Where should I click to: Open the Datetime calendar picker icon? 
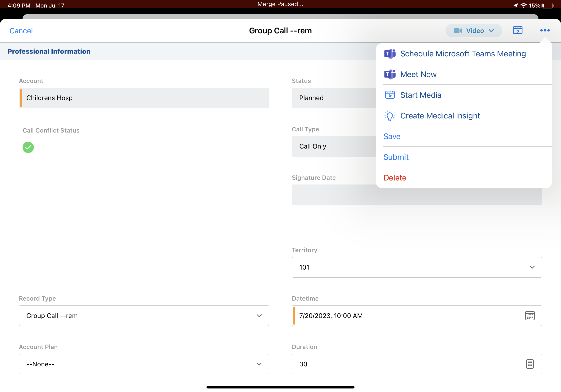click(530, 316)
